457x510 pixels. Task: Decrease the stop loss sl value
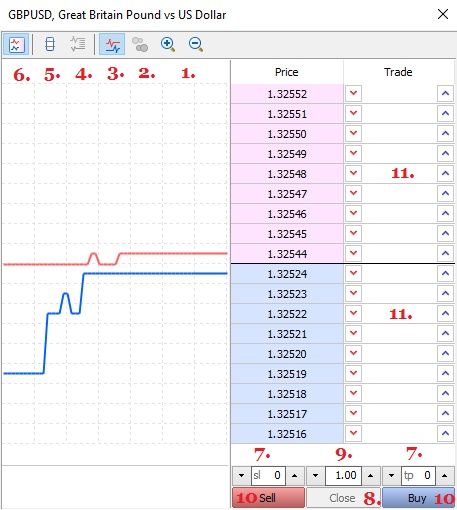[x=242, y=475]
